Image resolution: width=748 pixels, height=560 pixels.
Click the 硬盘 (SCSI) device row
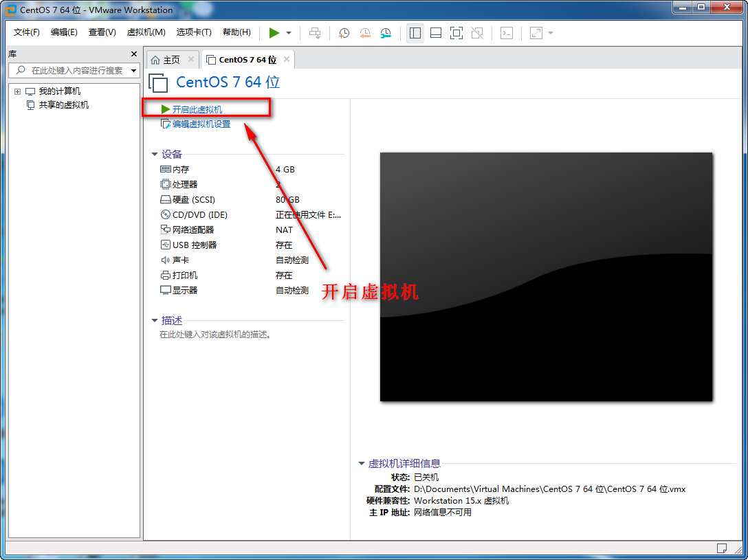pos(250,200)
